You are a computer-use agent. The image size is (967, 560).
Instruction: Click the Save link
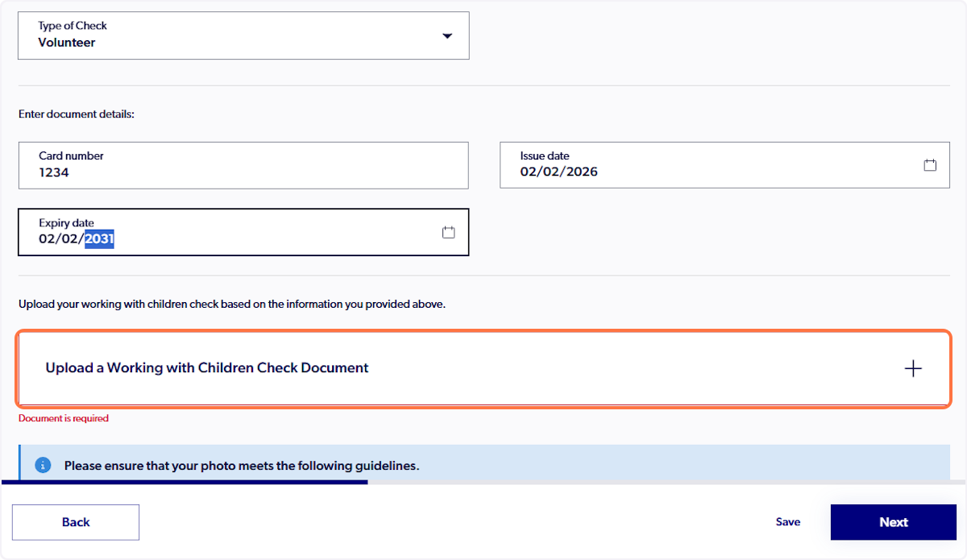pyautogui.click(x=787, y=522)
